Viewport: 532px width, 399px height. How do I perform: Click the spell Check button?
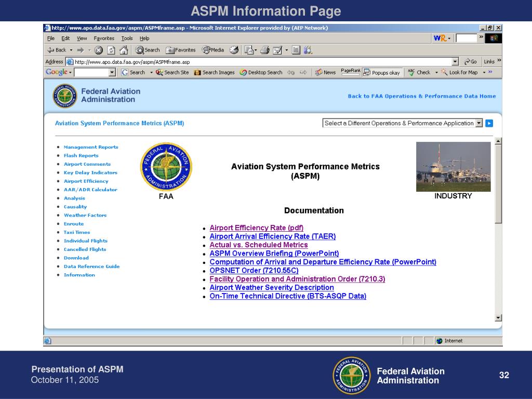pyautogui.click(x=419, y=72)
